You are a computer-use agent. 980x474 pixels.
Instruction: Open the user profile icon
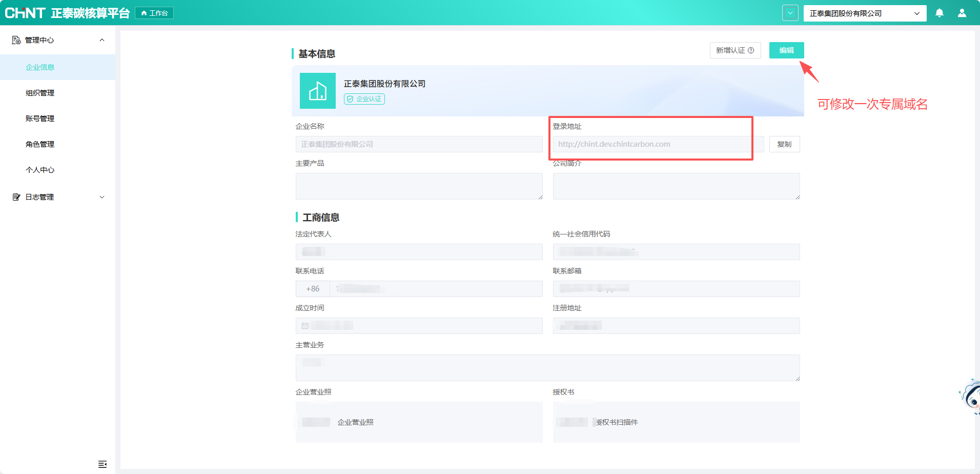tap(962, 13)
